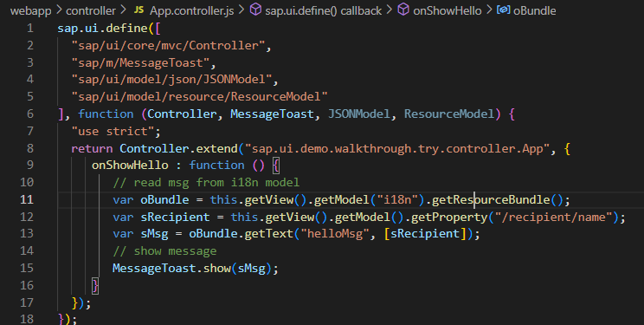Viewport: 644px width, 325px height.
Task: Open the controller folder breadcrumb
Action: coord(91,10)
